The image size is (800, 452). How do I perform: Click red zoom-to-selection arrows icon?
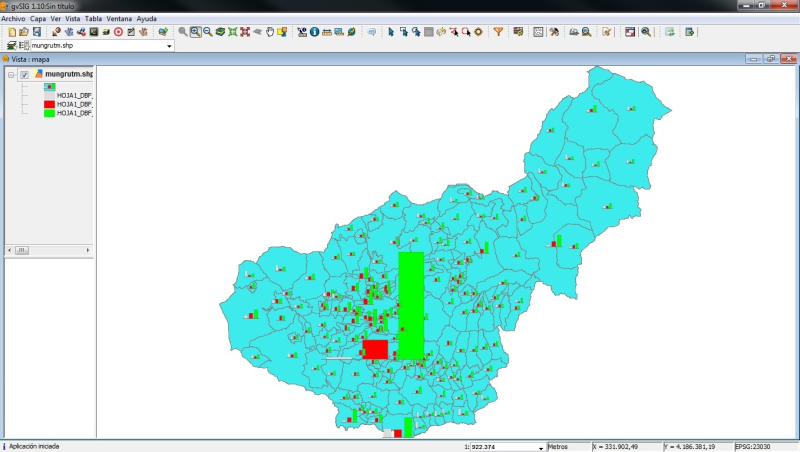tap(245, 32)
